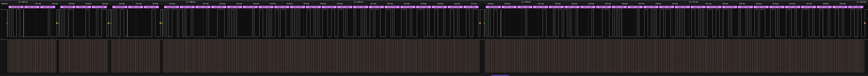Viewport: 868px width, 76px height.
Task: Click the 3 s : 571 ms time marker
Action: [x=693, y=2]
